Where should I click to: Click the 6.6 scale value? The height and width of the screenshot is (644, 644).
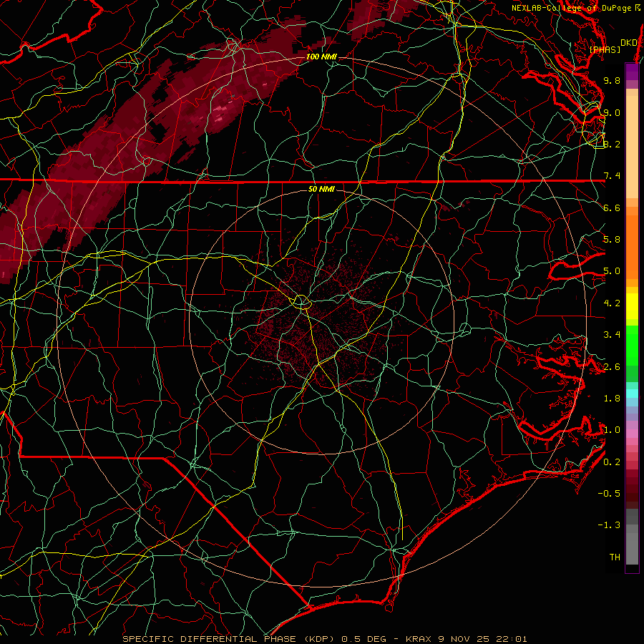point(612,208)
